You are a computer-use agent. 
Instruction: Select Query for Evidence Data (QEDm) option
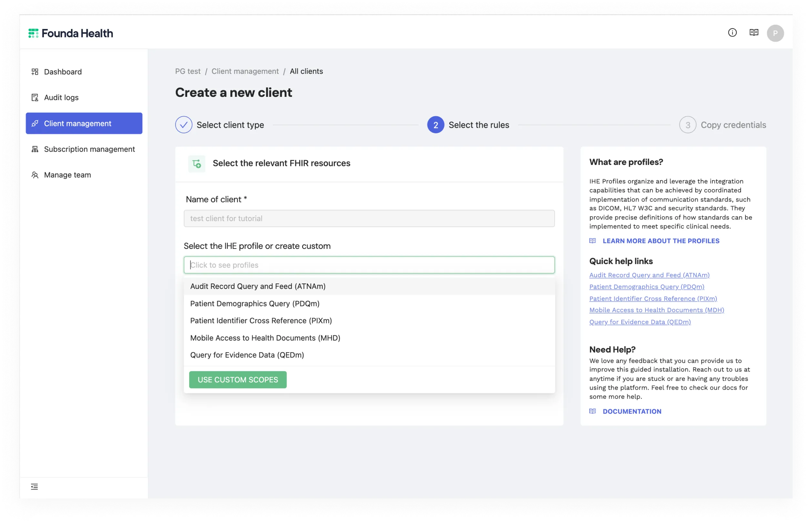[369, 355]
